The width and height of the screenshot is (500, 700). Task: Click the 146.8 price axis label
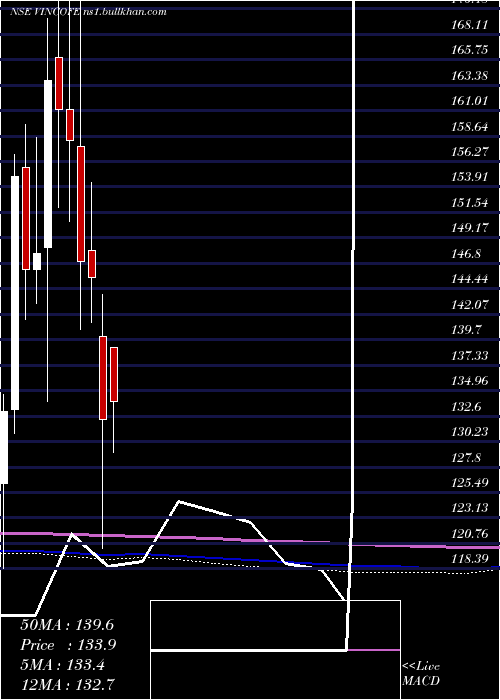(x=466, y=254)
